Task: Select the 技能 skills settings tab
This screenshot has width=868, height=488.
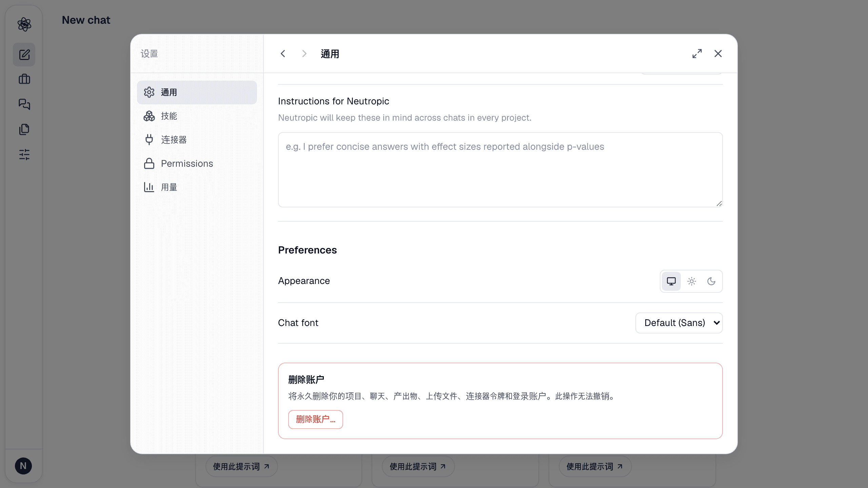Action: tap(197, 116)
